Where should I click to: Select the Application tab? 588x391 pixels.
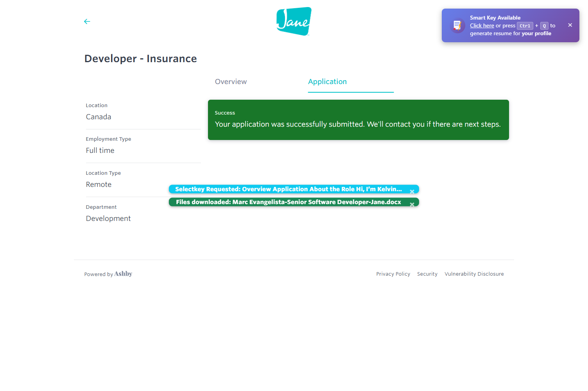coord(327,82)
